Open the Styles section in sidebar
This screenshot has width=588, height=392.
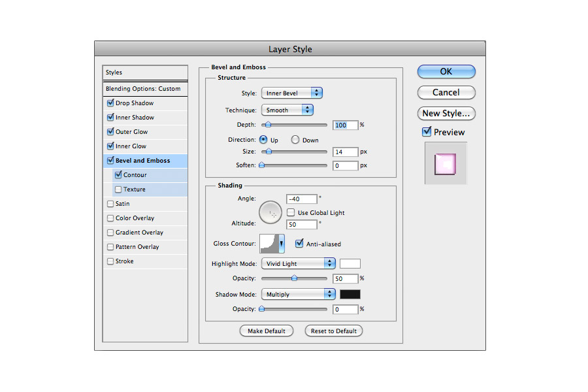pyautogui.click(x=145, y=73)
